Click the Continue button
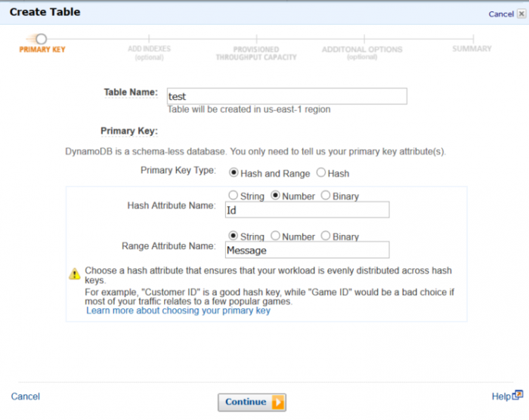The image size is (529, 420). [x=252, y=402]
